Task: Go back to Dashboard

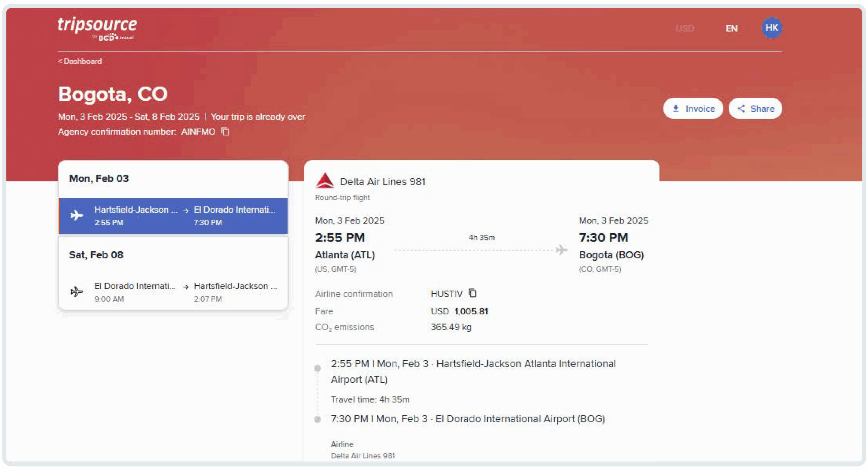Action: 80,61
